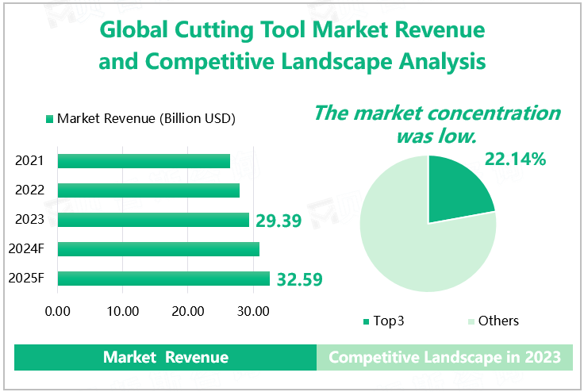Viewport: 584px width, 392px height.
Task: Select the 2021 revenue bar
Action: pyautogui.click(x=144, y=161)
